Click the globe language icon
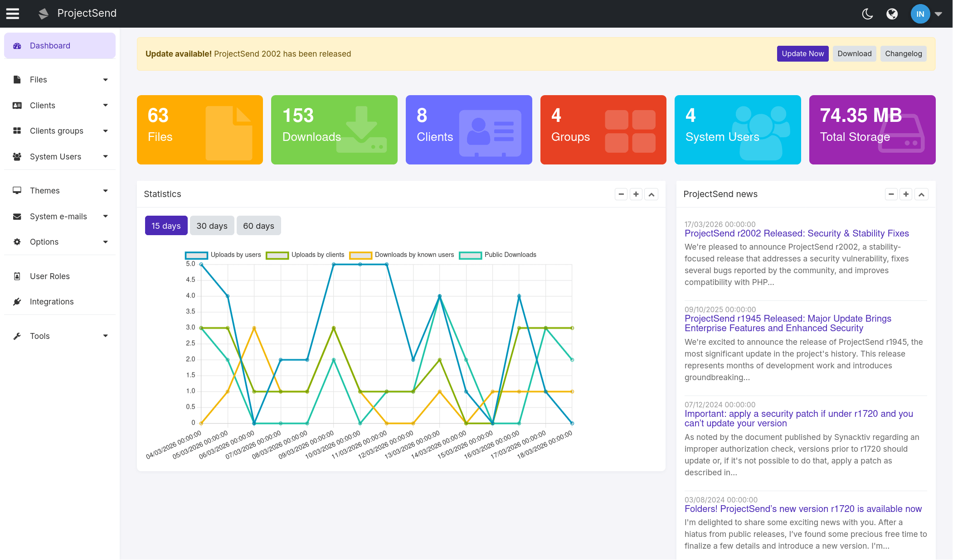Viewport: 953px width, 560px height. [892, 14]
